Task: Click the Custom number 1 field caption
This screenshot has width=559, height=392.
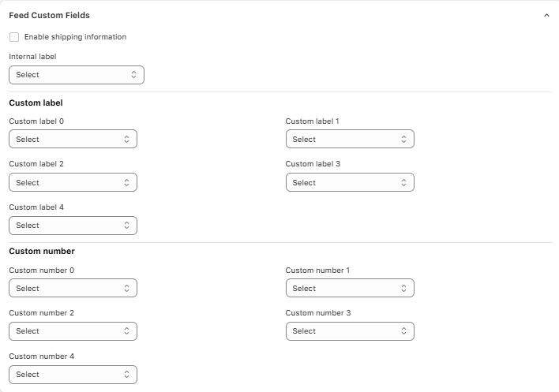Action: (317, 271)
